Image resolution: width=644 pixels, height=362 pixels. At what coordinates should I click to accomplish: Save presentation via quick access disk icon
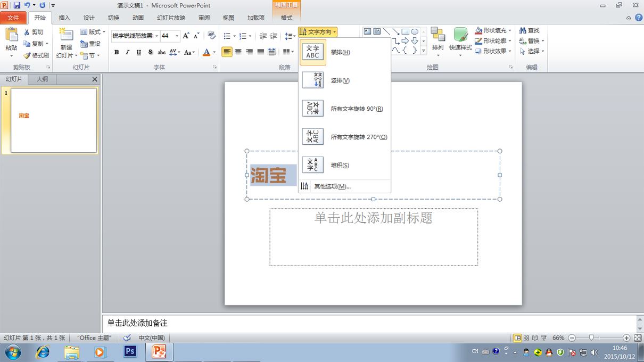point(16,5)
